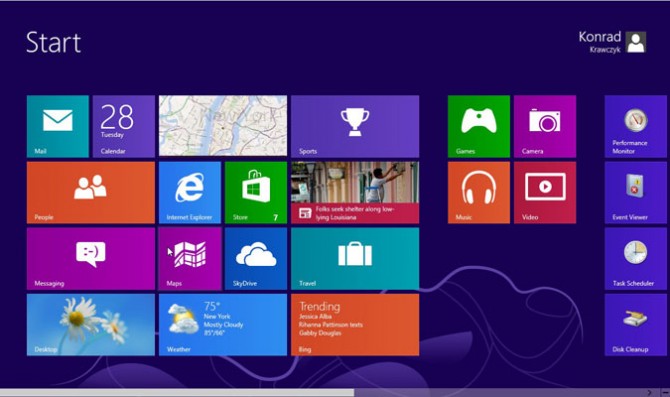Open the Messaging tile
The width and height of the screenshot is (670, 397).
(x=91, y=259)
